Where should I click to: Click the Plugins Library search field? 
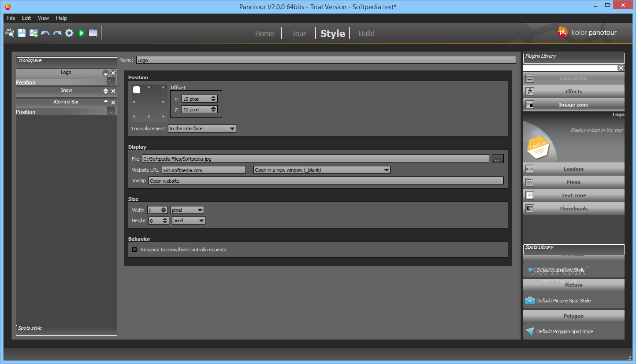click(x=570, y=68)
